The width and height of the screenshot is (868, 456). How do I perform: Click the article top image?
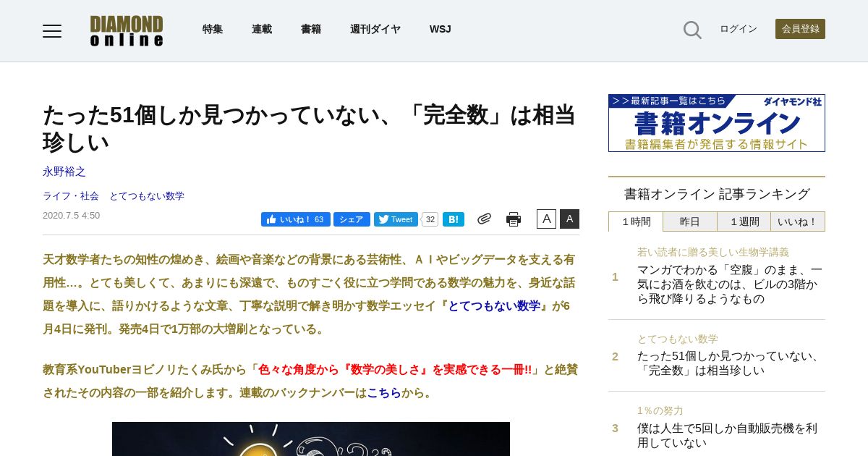coord(311,439)
